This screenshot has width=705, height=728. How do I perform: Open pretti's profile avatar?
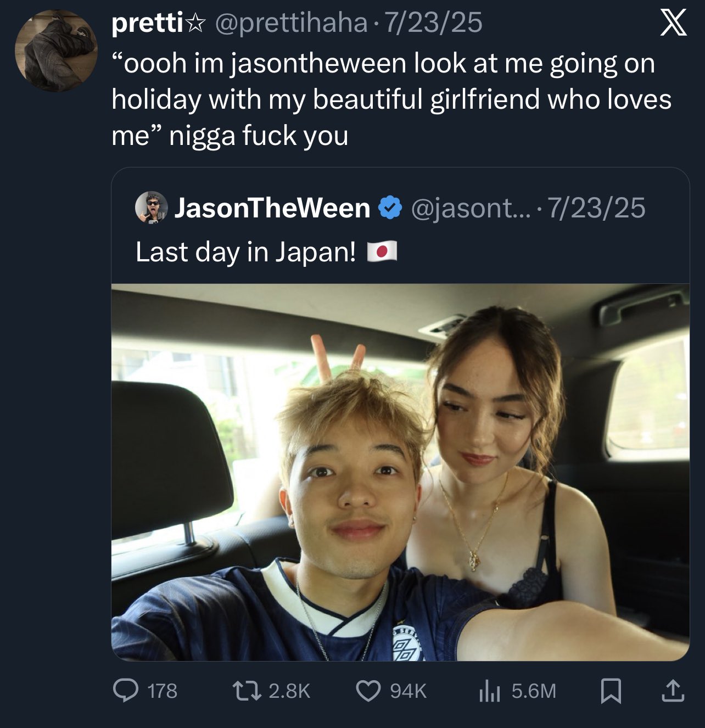pos(56,50)
